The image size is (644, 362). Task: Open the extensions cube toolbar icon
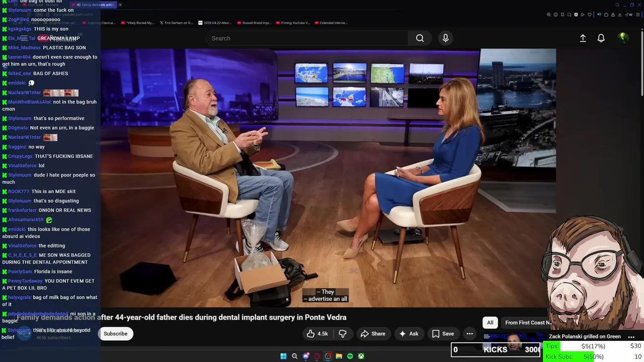(x=606, y=15)
